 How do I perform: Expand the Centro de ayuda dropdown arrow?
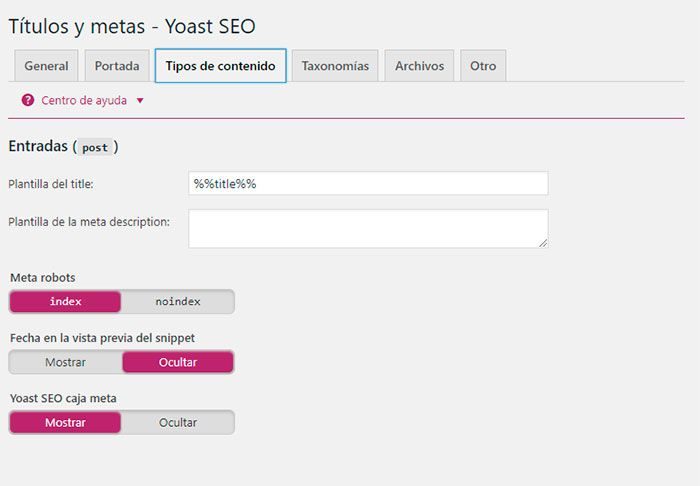coord(140,101)
